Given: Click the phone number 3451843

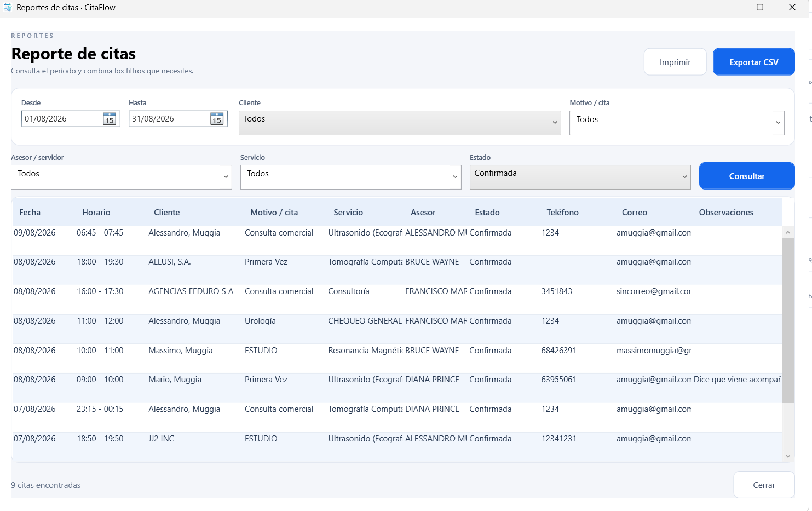Looking at the screenshot, I should [x=557, y=291].
